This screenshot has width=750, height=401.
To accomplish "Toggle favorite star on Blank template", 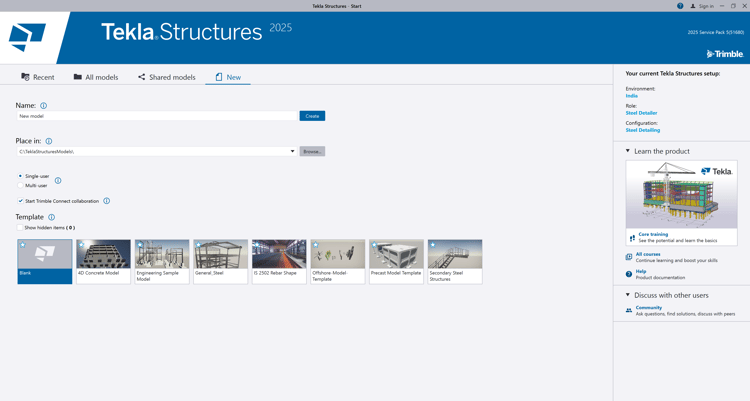I will click(22, 245).
